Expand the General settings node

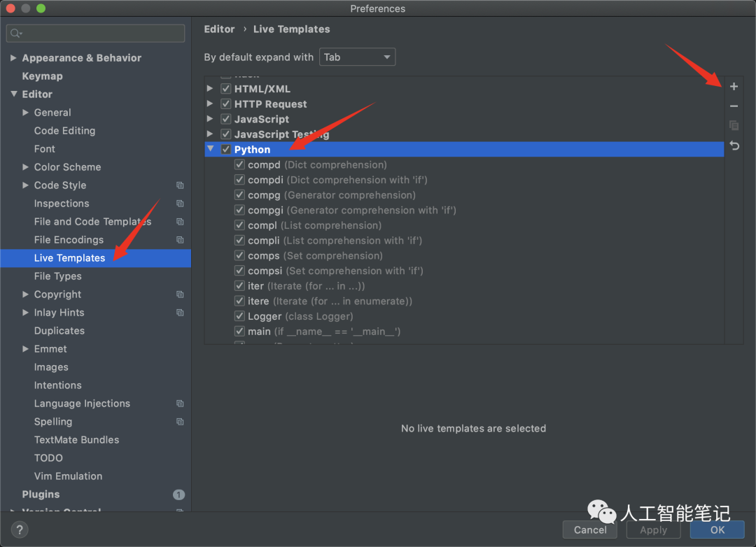(x=26, y=113)
